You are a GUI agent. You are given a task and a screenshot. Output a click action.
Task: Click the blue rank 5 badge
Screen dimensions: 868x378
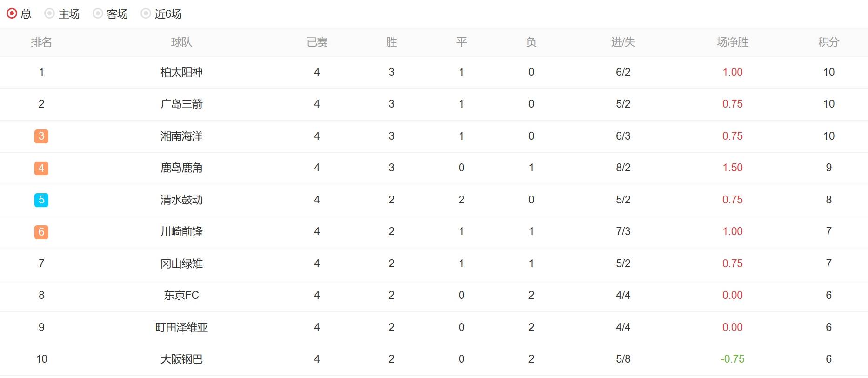(x=41, y=200)
